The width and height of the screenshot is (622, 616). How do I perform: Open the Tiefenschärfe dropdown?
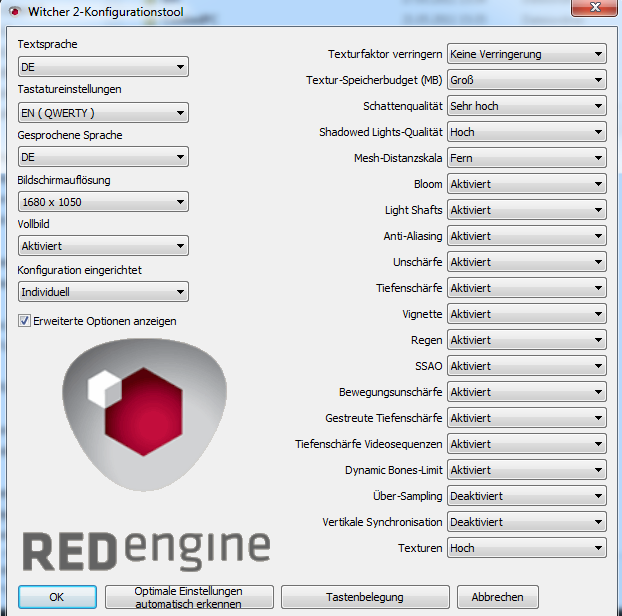527,288
